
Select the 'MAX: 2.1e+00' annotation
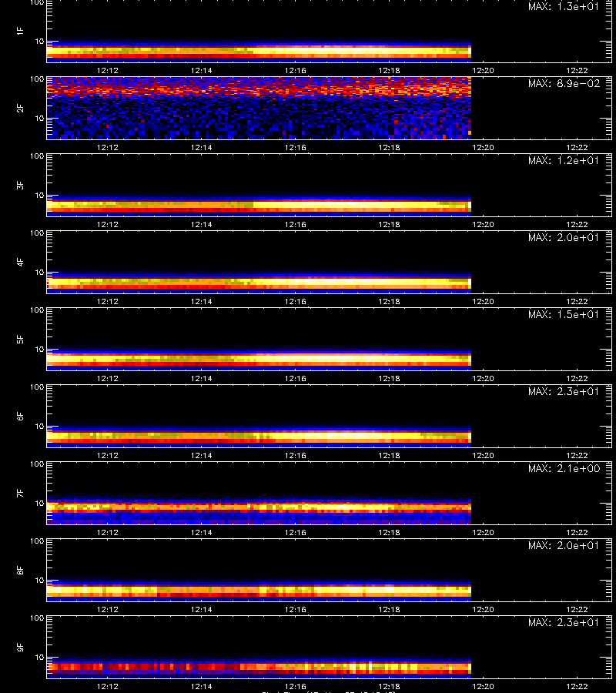[x=564, y=468]
